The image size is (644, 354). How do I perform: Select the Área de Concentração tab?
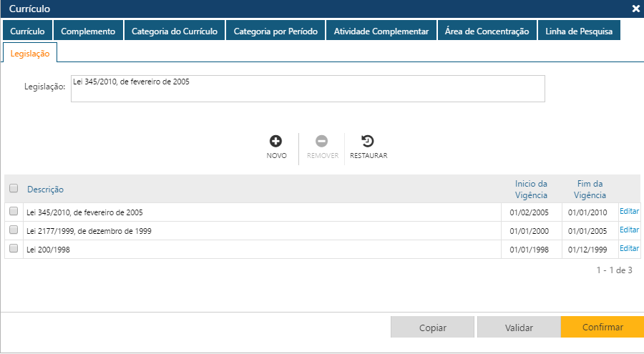coord(487,31)
